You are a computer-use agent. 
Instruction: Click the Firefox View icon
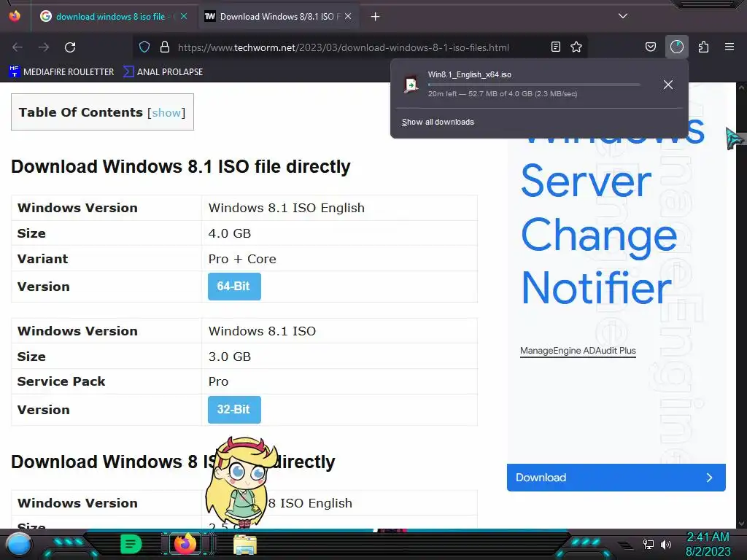click(x=15, y=16)
